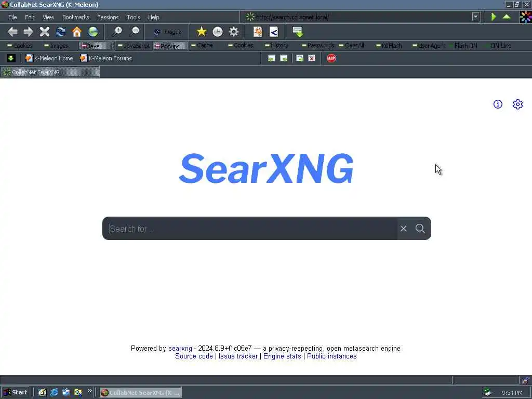532x399 pixels.
Task: Click User Agent in privacy bar
Action: 429,46
